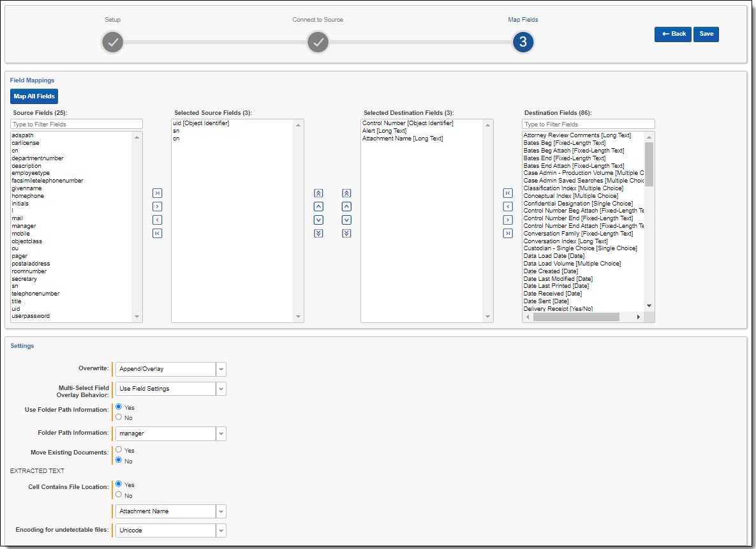
Task: Remove all fields from Selected Source Fields
Action: click(158, 234)
